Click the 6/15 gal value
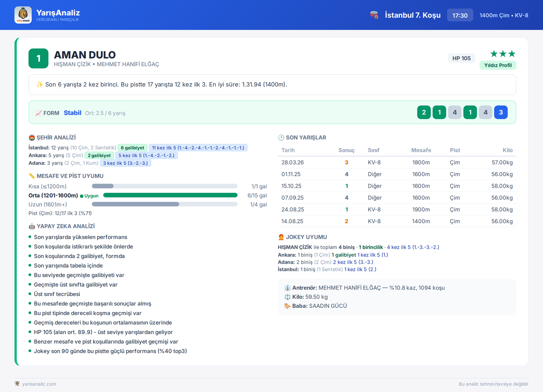Screen dimensions: 543x392 pos(257,195)
